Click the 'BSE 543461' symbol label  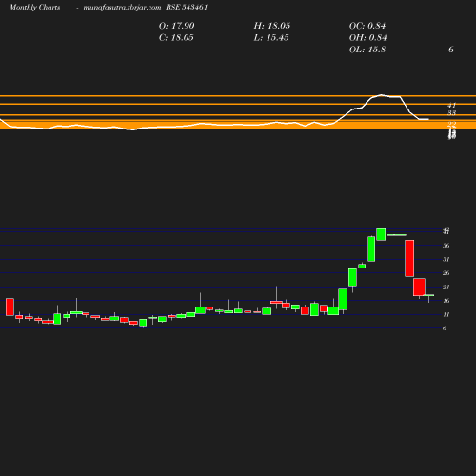187,8
